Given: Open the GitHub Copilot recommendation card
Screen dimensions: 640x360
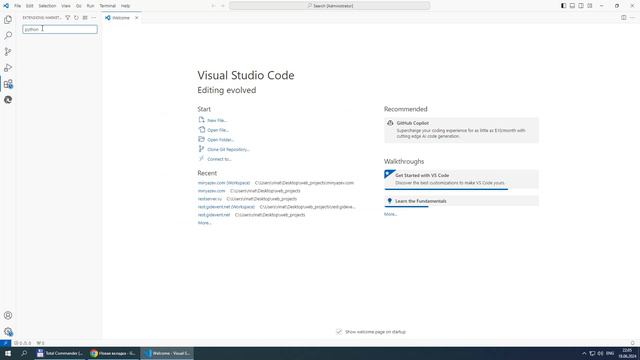Looking at the screenshot, I should coord(461,130).
